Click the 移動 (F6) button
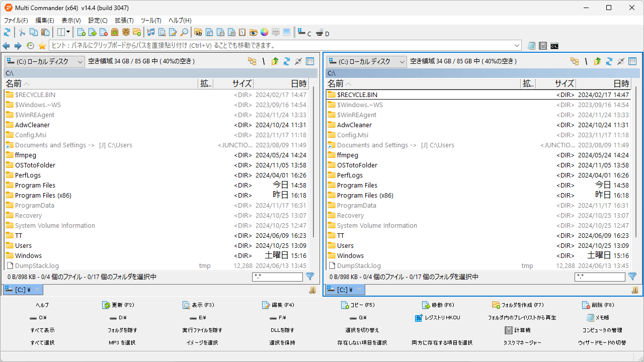644x362 pixels. (438, 305)
